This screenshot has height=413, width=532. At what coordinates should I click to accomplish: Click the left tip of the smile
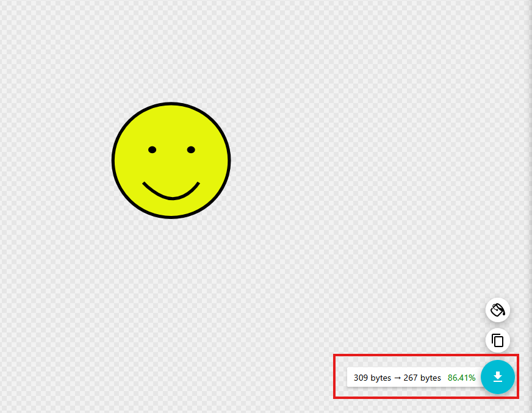pyautogui.click(x=144, y=183)
